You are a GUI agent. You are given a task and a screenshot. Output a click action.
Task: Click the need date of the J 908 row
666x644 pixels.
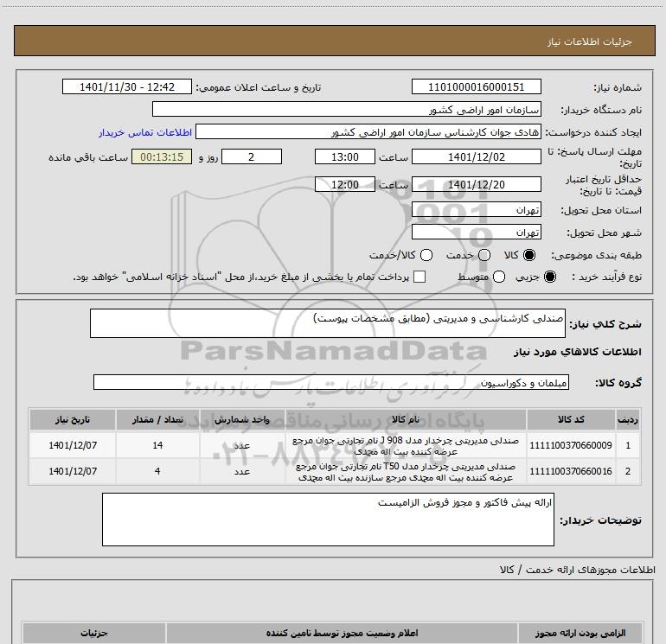click(x=73, y=445)
